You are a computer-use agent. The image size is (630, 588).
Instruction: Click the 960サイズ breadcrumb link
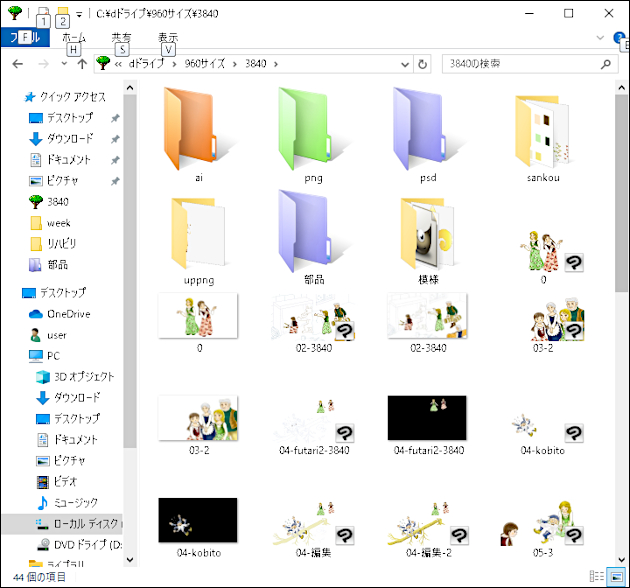coord(205,64)
